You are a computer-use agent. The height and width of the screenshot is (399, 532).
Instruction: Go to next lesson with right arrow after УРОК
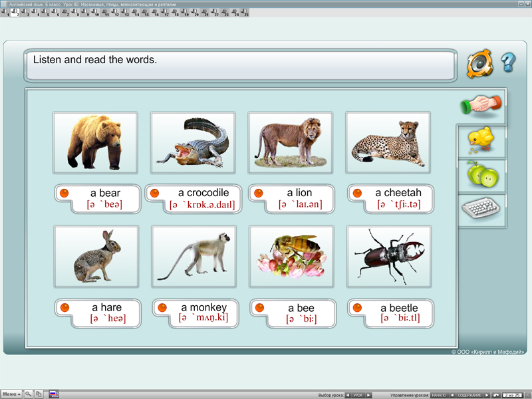tap(368, 395)
